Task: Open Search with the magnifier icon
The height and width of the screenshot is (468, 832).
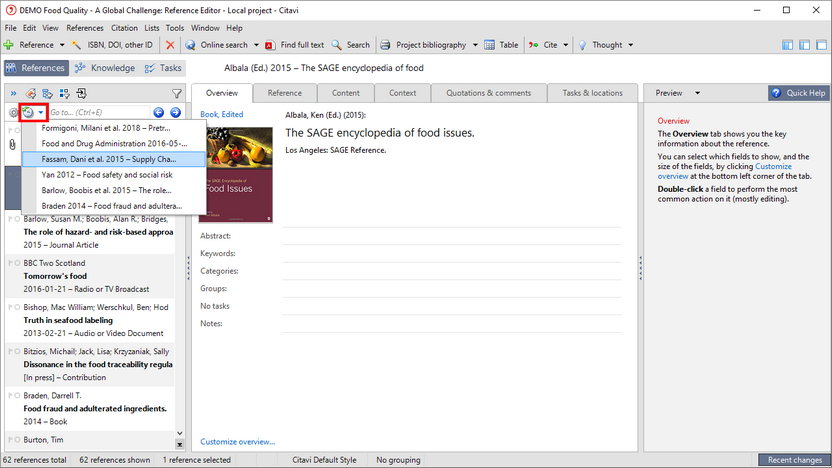Action: [336, 45]
